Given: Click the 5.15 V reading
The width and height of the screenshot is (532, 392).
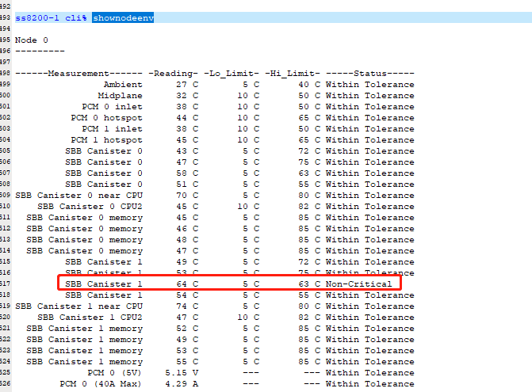Looking at the screenshot, I should 182,373.
